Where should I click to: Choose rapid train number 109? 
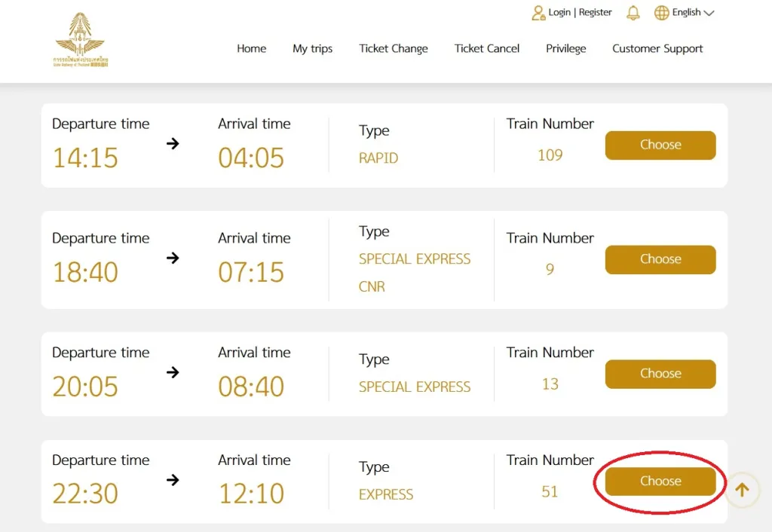click(660, 145)
